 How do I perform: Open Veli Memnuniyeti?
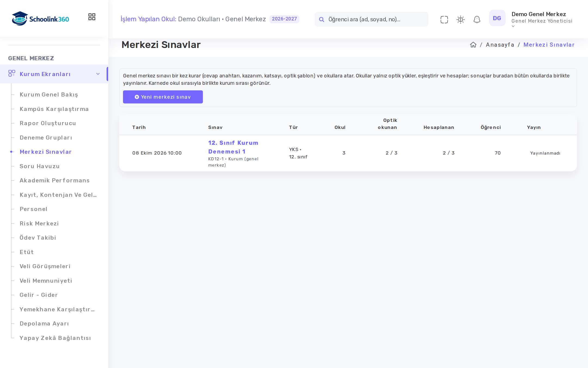[x=46, y=280]
